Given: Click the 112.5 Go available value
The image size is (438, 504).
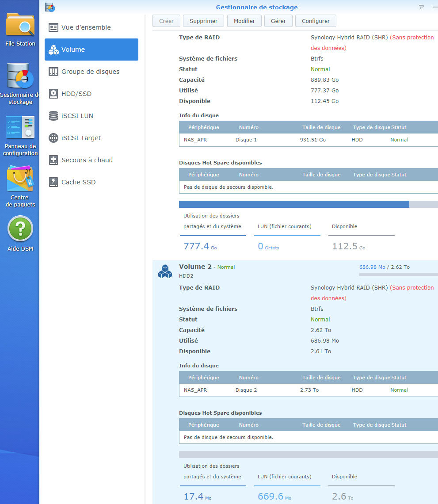Looking at the screenshot, I should pyautogui.click(x=349, y=246).
